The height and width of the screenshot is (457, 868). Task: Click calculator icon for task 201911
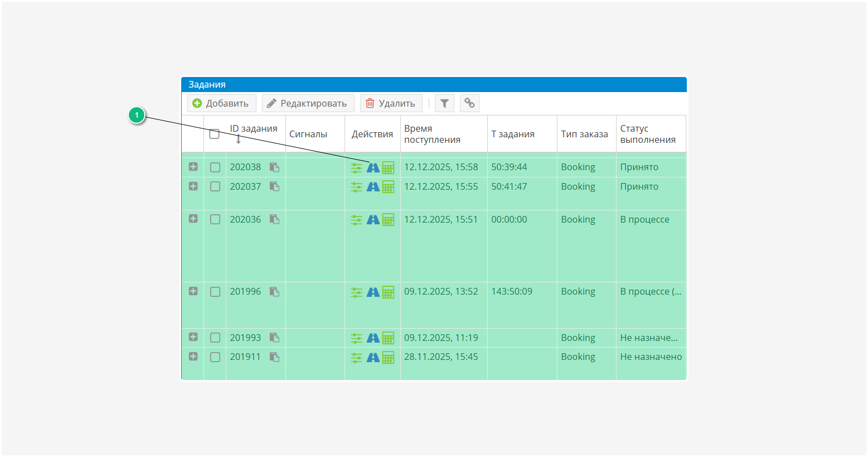click(x=388, y=357)
